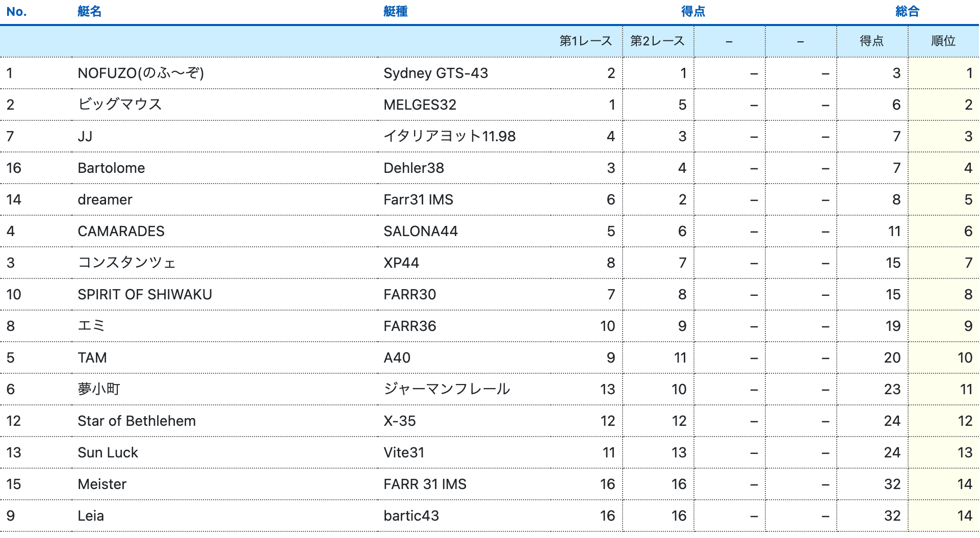Viewport: 980px width, 538px height.
Task: Select the NOFUZO(のふ〜ぞ) boat name
Action: [141, 73]
